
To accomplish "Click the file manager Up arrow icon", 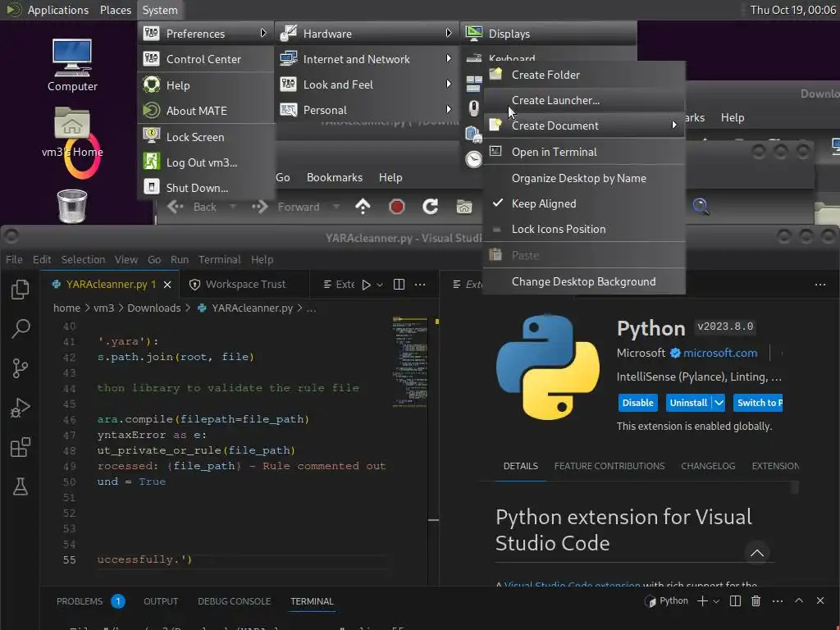I will (363, 207).
